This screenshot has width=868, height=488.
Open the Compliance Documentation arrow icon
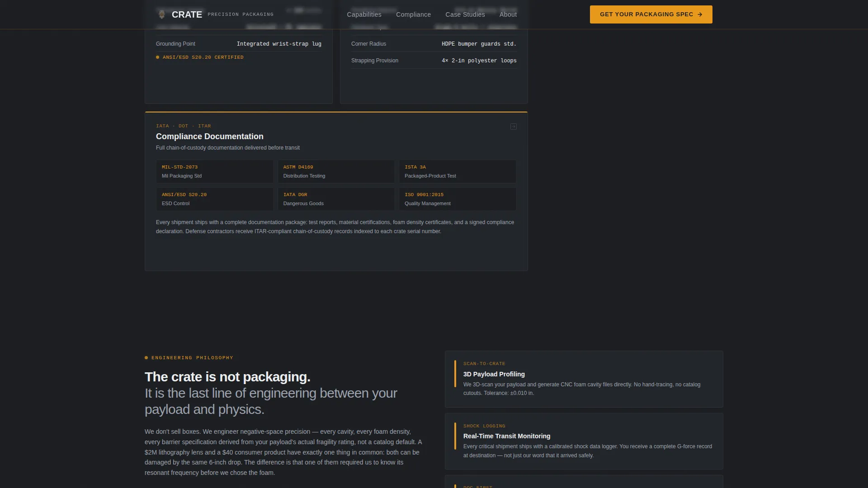pyautogui.click(x=514, y=127)
